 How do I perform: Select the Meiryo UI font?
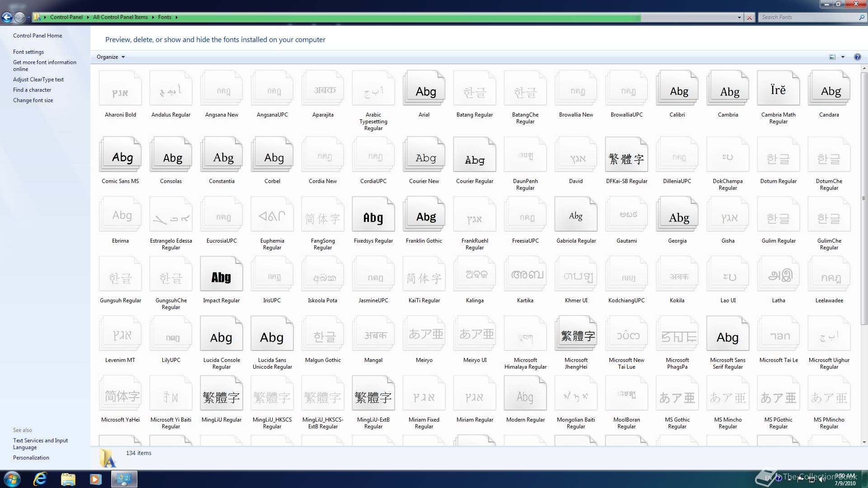tap(475, 334)
